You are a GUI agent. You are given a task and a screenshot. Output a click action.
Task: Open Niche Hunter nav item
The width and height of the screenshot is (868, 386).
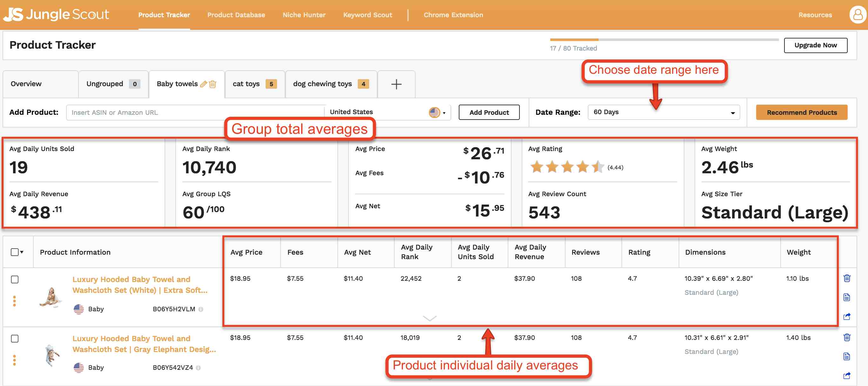304,15
